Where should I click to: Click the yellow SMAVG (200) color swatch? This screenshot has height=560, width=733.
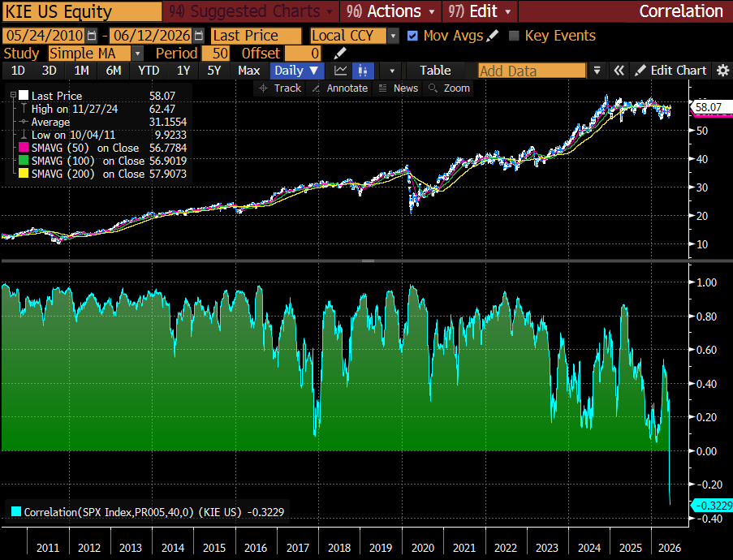[24, 174]
